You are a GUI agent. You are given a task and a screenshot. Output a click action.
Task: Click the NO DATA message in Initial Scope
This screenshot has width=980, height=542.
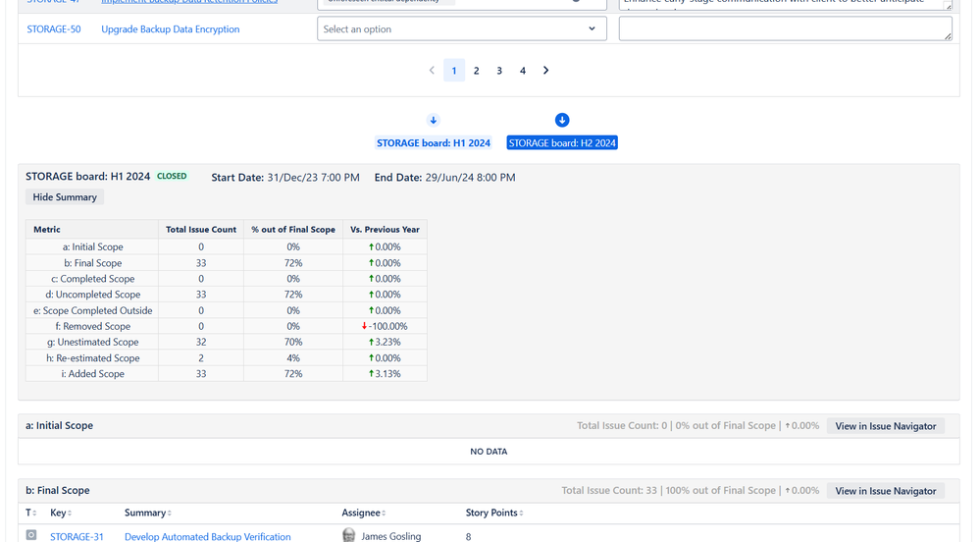click(x=489, y=452)
